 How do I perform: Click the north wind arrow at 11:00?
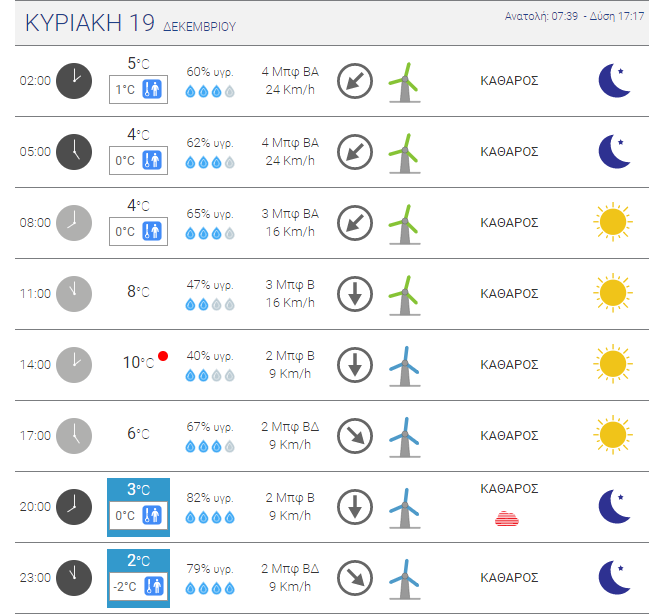click(355, 294)
